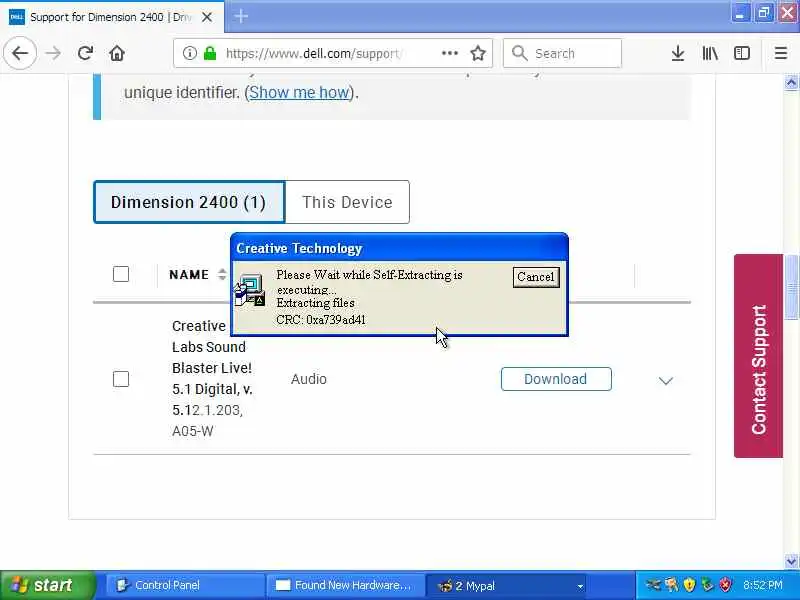Check the Sound Blaster Live driver checkbox

coord(121,379)
